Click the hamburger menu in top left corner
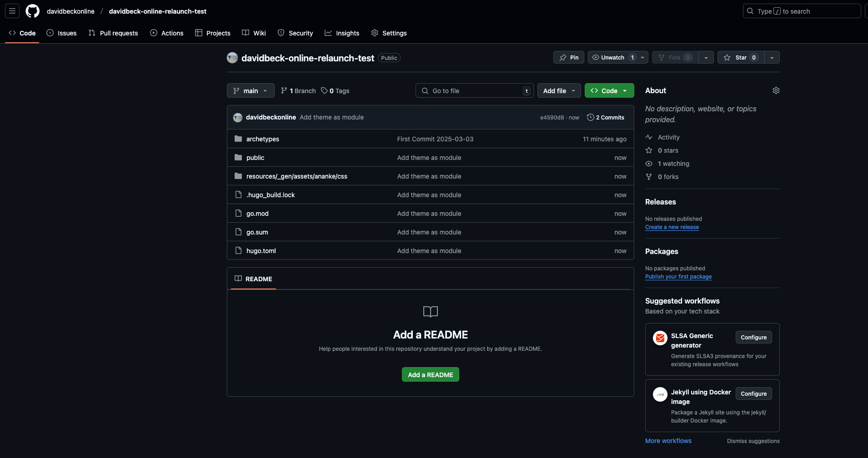Screen dimensions: 868x458 (x=12, y=11)
